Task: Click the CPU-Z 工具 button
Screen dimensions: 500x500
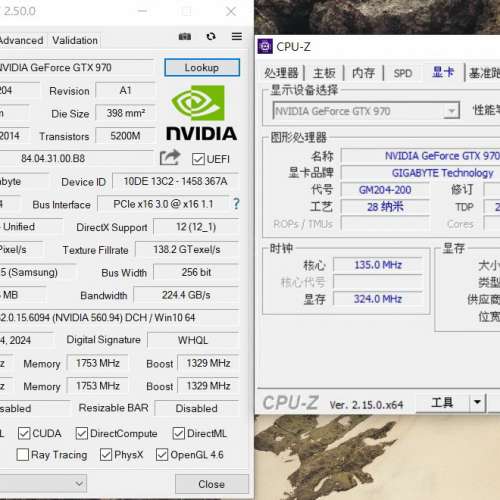Action: (442, 402)
